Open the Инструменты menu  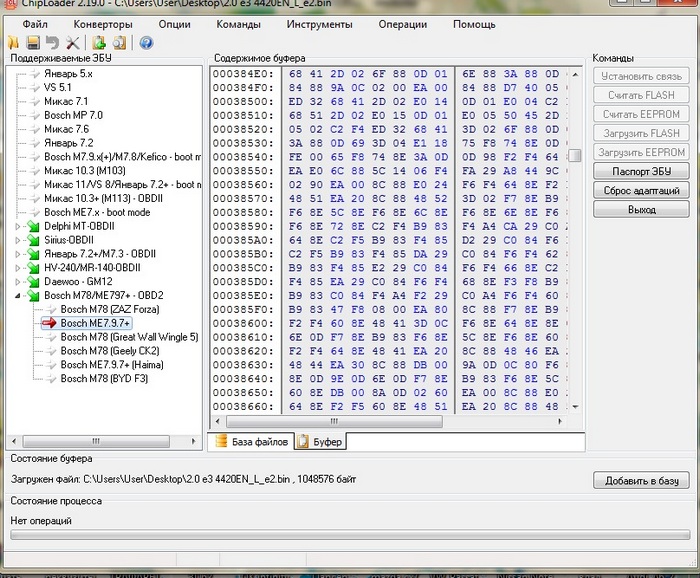(x=318, y=23)
